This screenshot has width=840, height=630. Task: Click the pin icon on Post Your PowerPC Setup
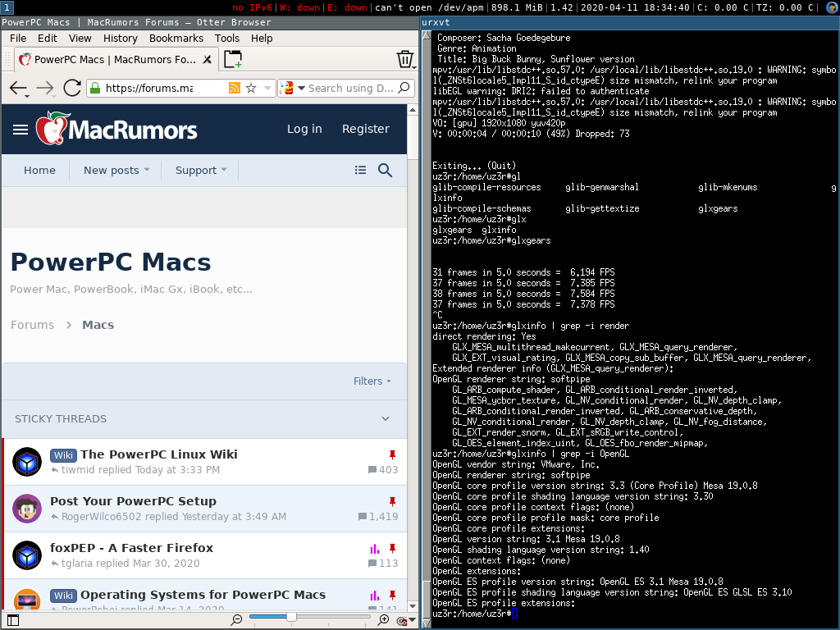coord(392,501)
